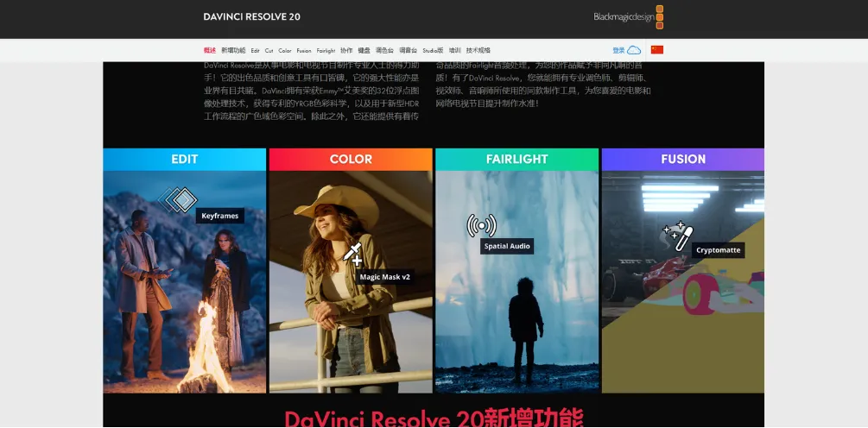Click the cloud login icon

(x=634, y=50)
